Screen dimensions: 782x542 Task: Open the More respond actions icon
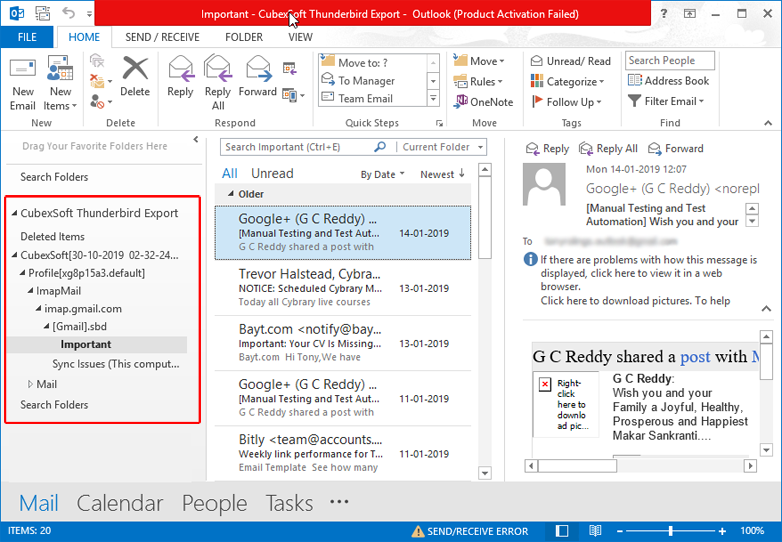[x=293, y=95]
